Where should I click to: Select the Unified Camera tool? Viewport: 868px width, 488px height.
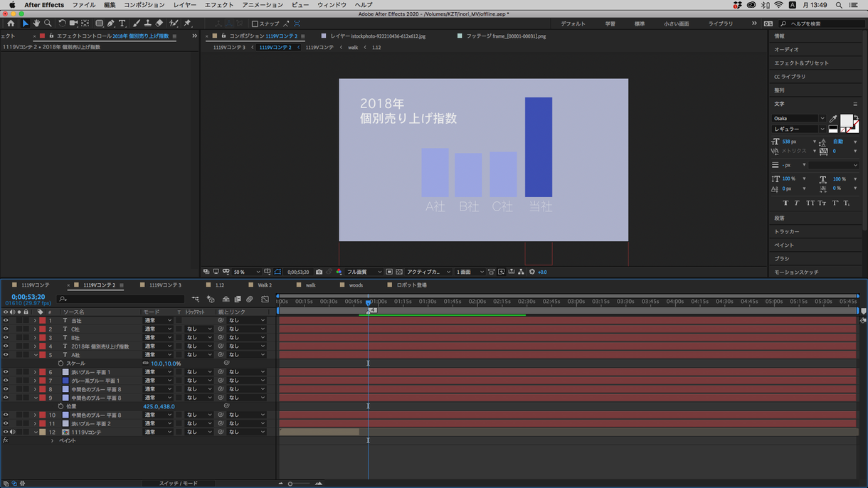tap(73, 23)
